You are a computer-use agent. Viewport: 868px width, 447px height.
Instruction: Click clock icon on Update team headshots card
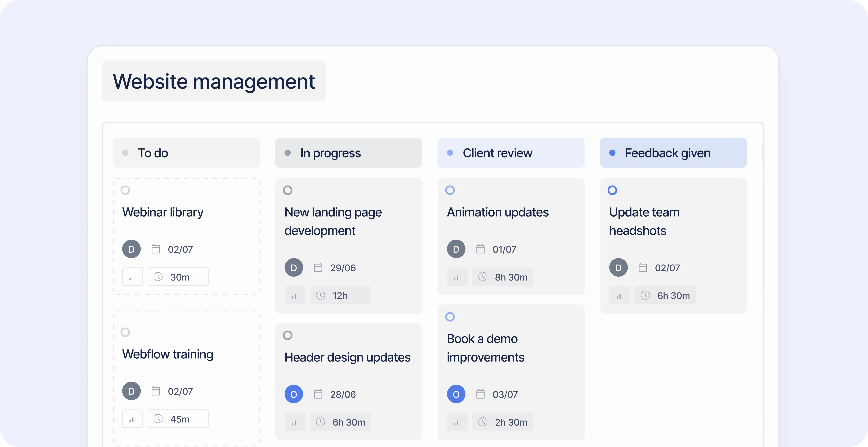645,296
